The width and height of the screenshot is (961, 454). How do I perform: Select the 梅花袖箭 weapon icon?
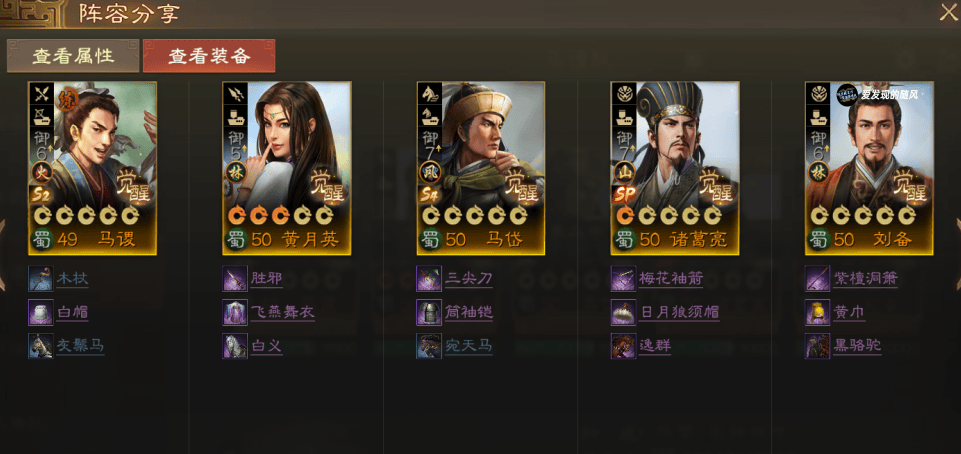(623, 279)
